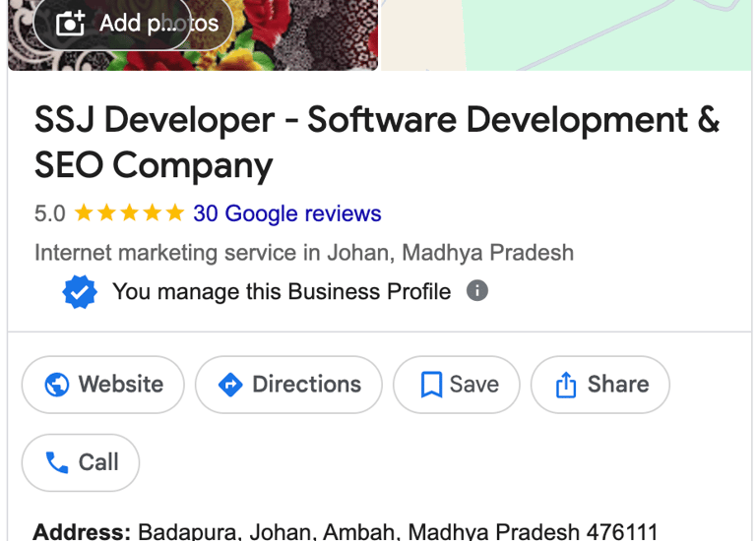The image size is (756, 541).
Task: Click the camera icon on Add photos
Action: tap(71, 24)
